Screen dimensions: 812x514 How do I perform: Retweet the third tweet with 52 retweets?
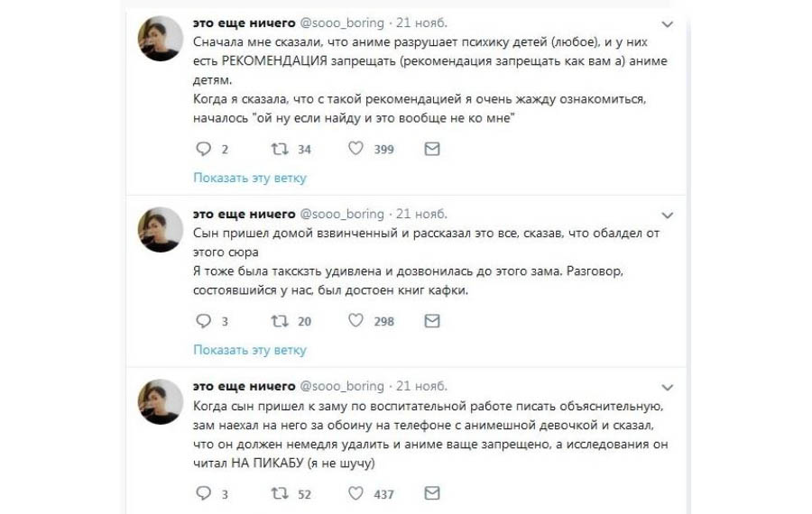coord(279,493)
